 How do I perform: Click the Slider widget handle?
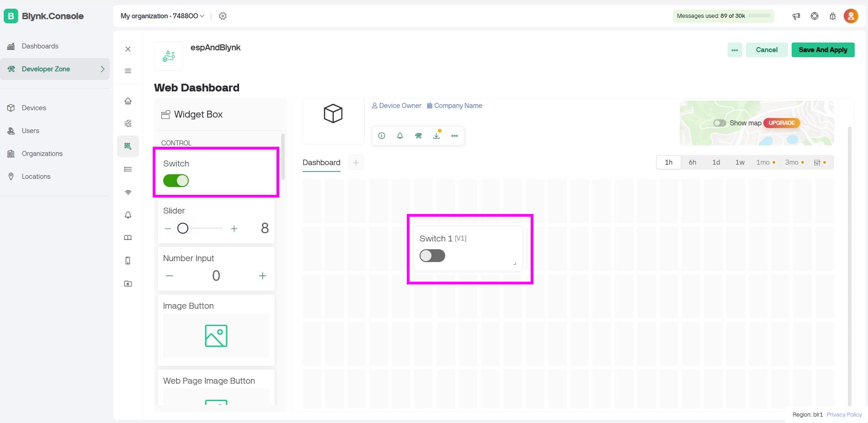coord(183,228)
